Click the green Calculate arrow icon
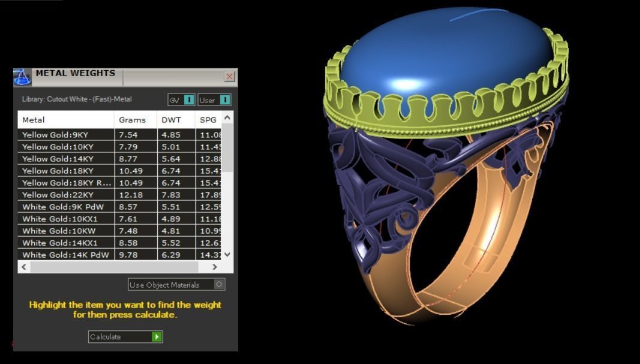This screenshot has width=640, height=364. click(157, 336)
